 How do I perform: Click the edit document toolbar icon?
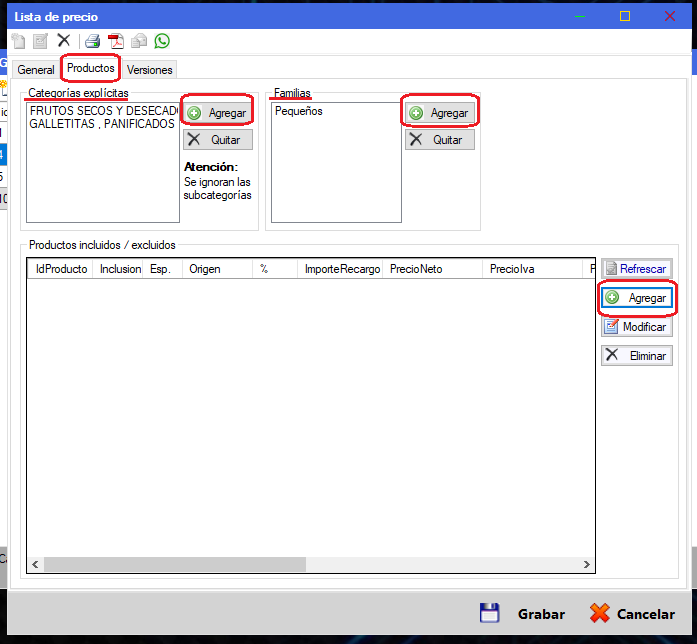[x=40, y=41]
